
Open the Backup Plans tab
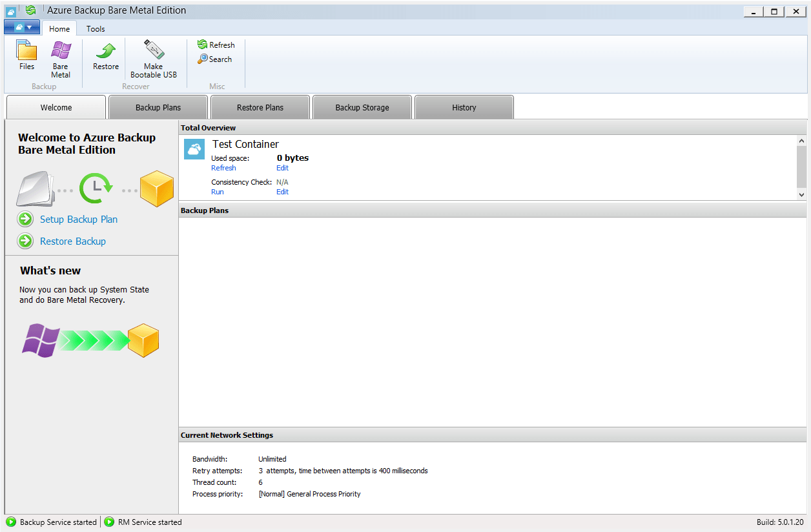tap(158, 107)
